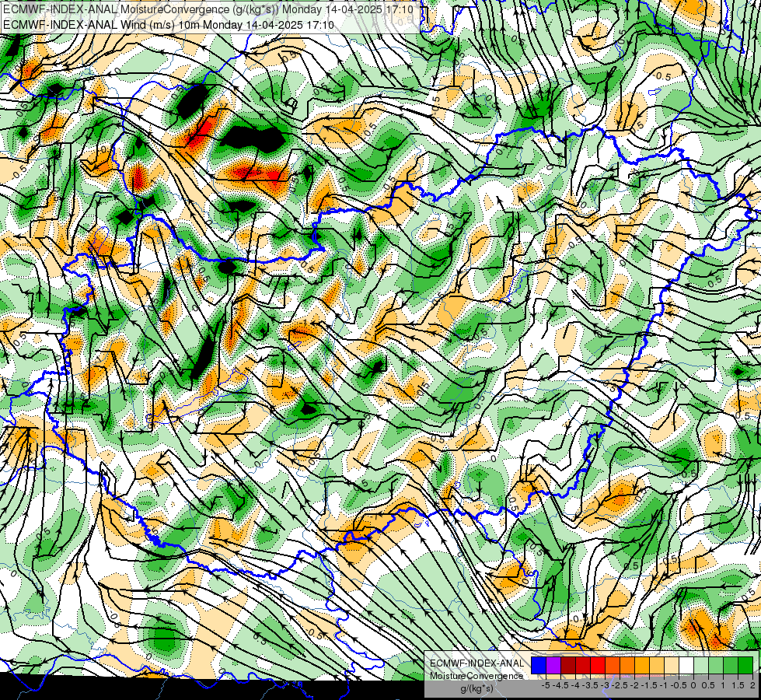Click the pale peach swatch between -1 and -0.5
This screenshot has width=761, height=700.
pyautogui.click(x=672, y=665)
